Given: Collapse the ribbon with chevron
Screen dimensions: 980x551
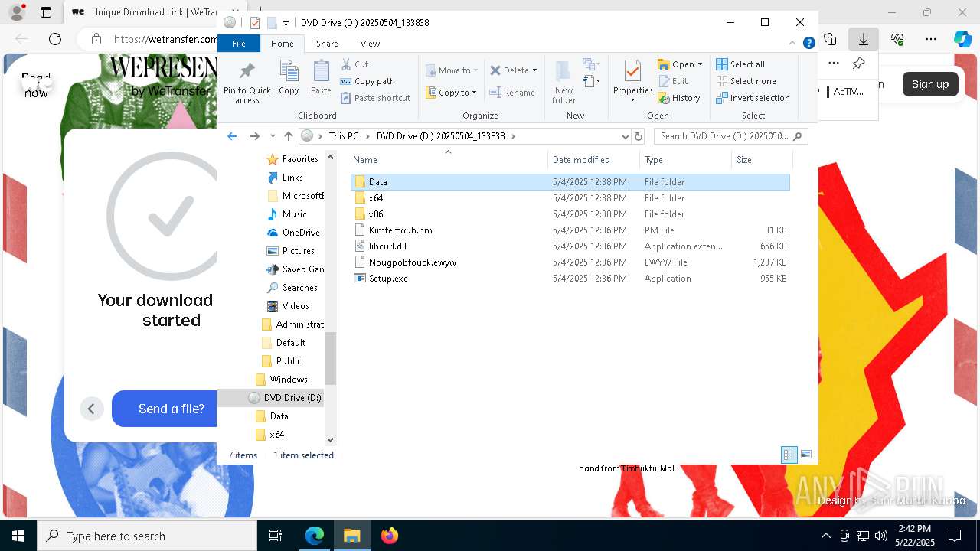Looking at the screenshot, I should (x=792, y=44).
